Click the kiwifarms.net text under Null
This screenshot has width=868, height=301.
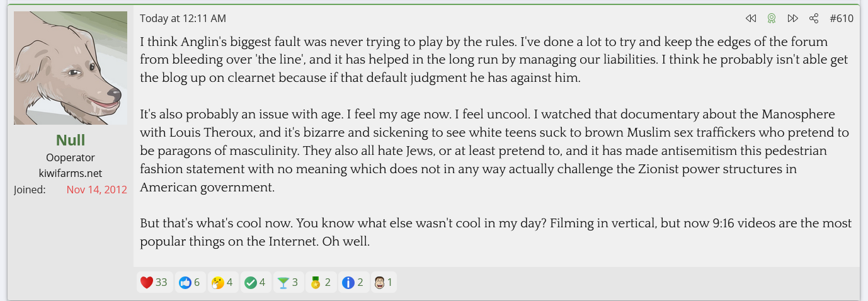(71, 173)
